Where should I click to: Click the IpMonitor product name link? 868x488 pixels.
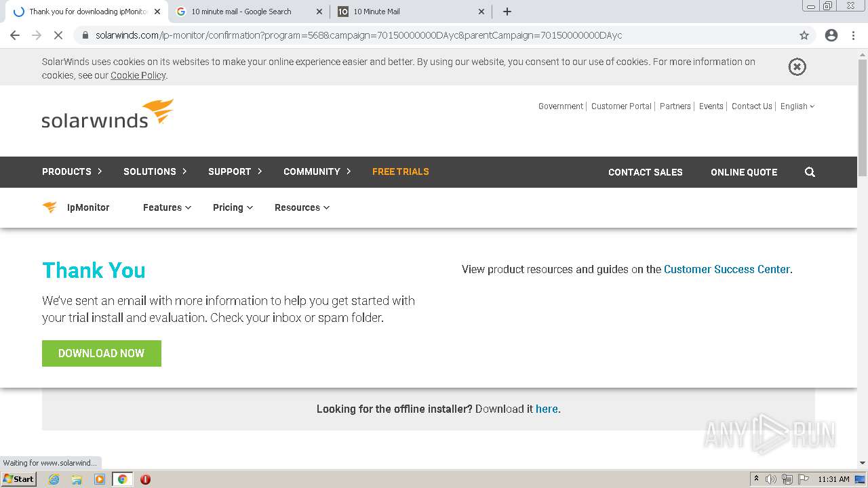tap(88, 207)
